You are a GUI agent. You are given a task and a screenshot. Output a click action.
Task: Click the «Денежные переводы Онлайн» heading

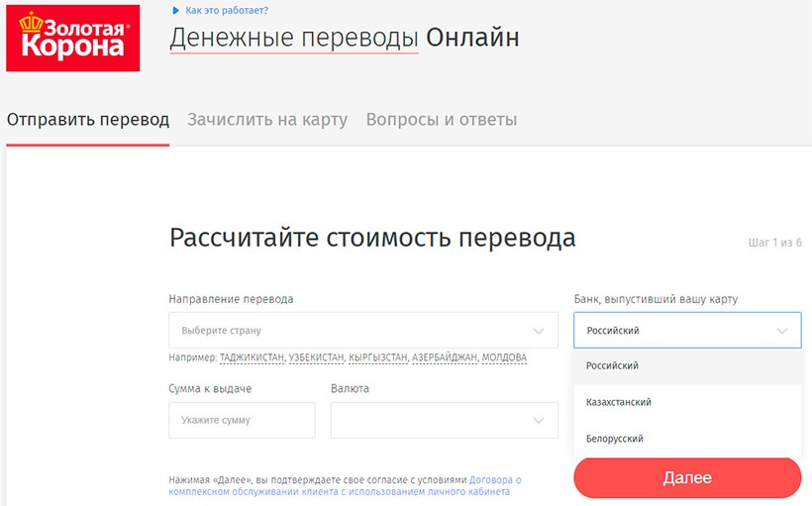(x=344, y=38)
